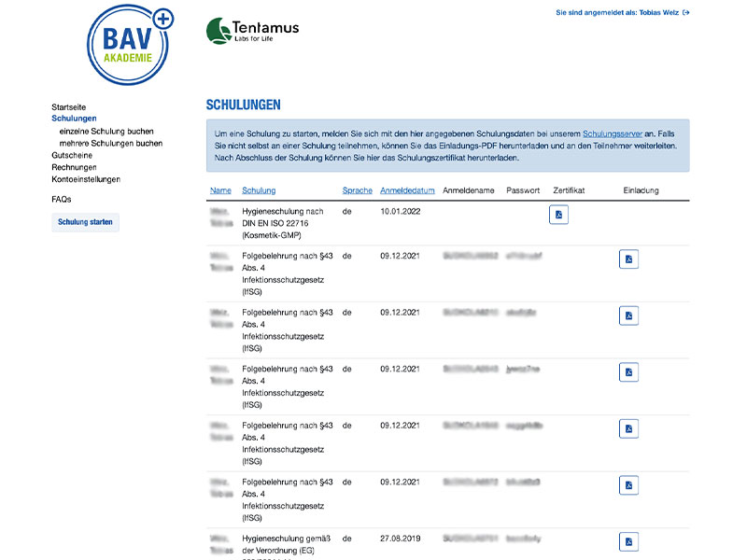Download invitation PDF for first Folgebelehrung row
The image size is (747, 560).
628,259
